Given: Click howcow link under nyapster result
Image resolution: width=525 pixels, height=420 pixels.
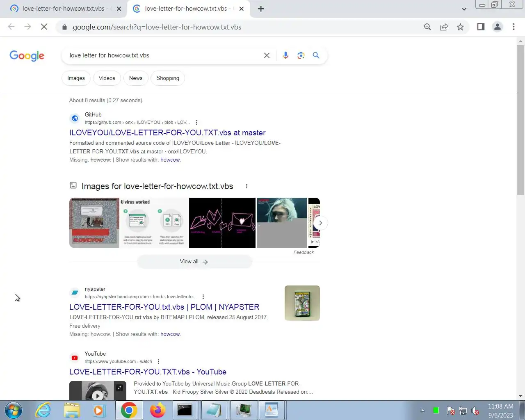Looking at the screenshot, I should [170, 334].
